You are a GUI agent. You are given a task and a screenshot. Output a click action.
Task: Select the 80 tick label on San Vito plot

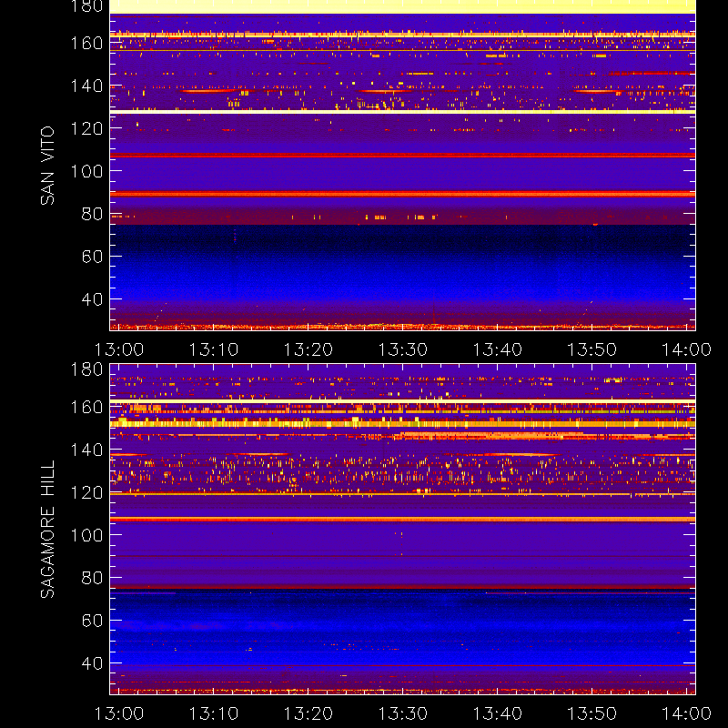(x=92, y=214)
